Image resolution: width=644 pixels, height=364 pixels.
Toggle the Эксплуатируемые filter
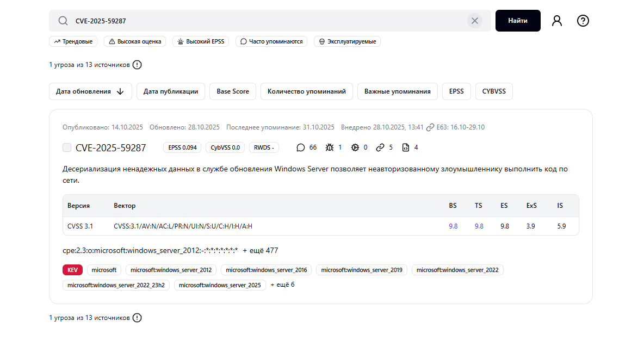pyautogui.click(x=347, y=41)
